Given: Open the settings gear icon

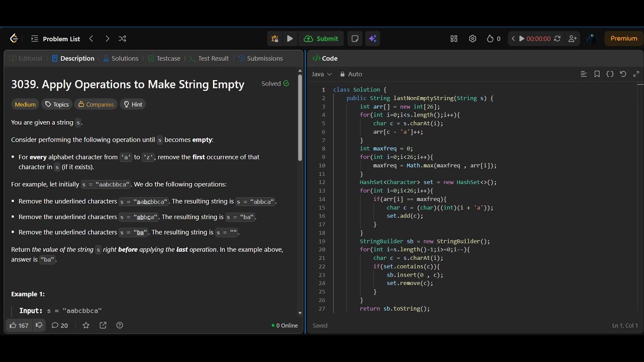Looking at the screenshot, I should 472,39.
